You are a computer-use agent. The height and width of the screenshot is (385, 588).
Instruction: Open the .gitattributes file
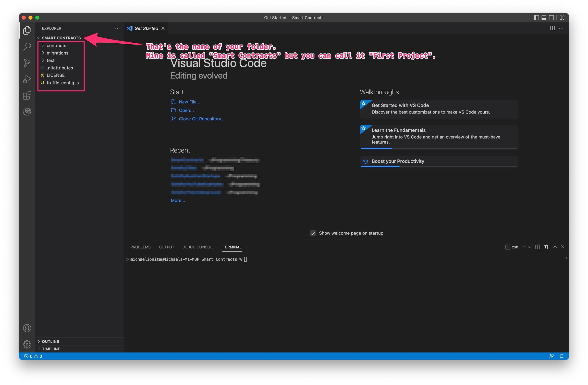tap(60, 68)
